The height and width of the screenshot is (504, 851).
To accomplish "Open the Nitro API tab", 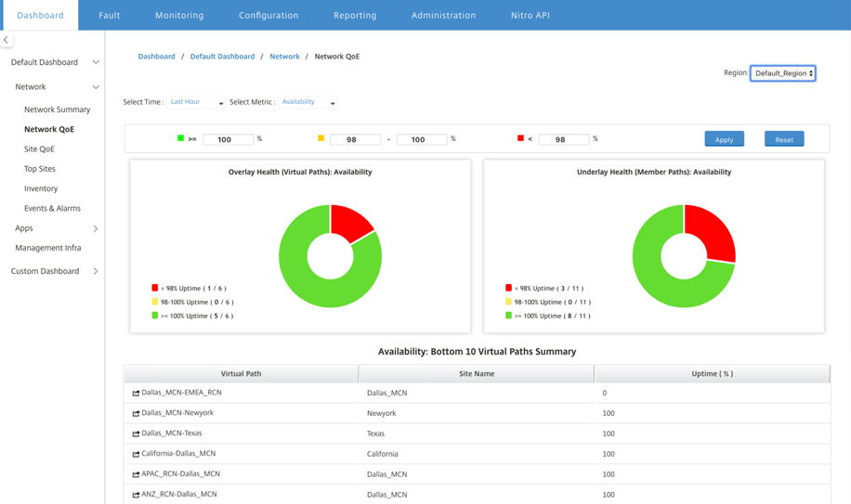I will click(530, 15).
